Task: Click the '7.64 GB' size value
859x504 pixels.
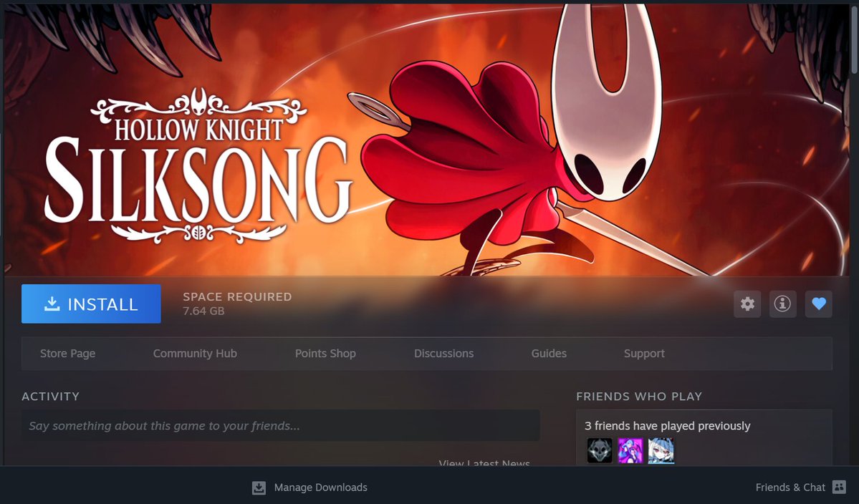Action: (x=203, y=311)
